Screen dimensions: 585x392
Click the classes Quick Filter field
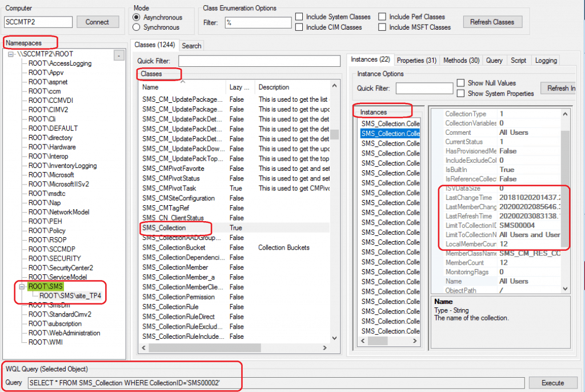(259, 61)
